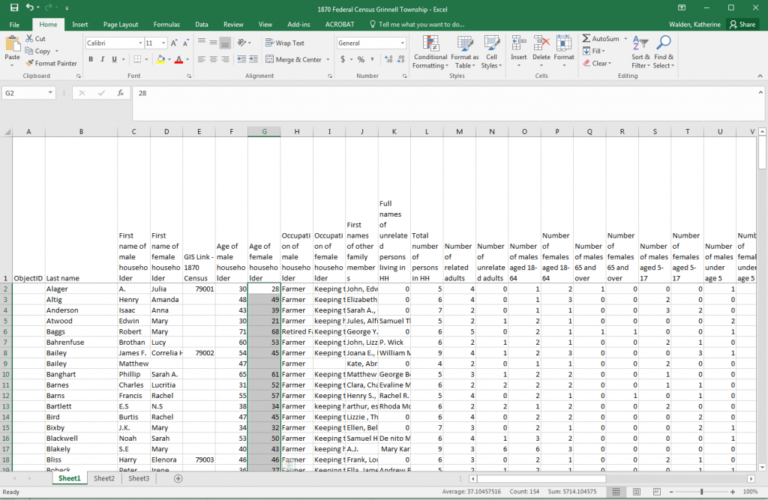The width and height of the screenshot is (768, 500).
Task: Click the Decrease Indent icon
Action: click(241, 59)
